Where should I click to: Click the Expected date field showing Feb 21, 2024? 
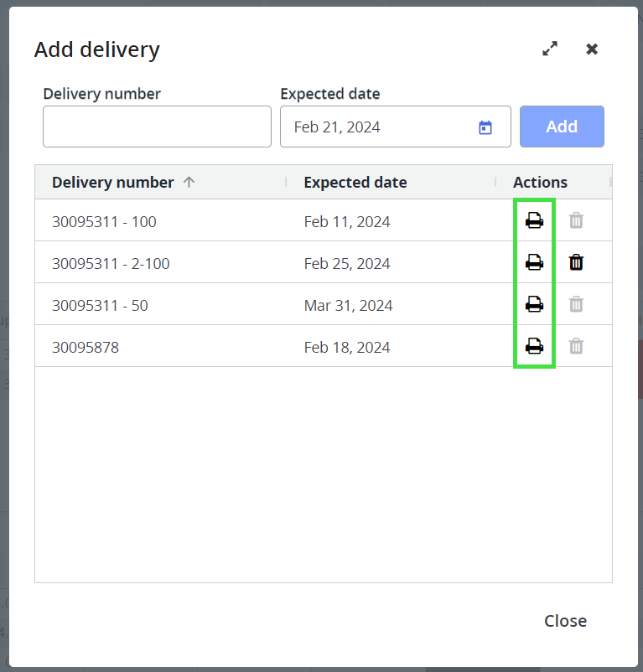pos(377,127)
